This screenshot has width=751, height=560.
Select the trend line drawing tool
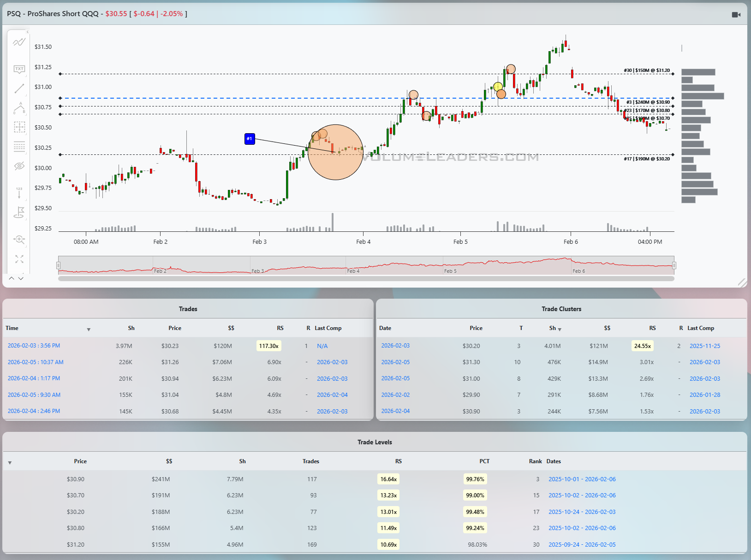click(x=19, y=88)
